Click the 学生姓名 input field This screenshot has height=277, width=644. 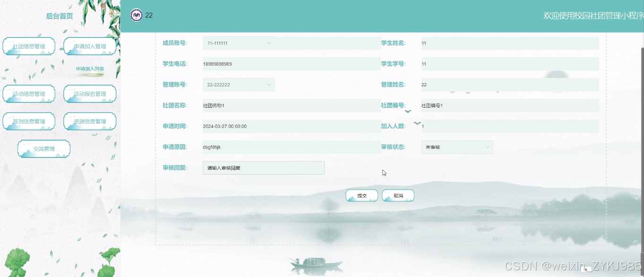pos(510,43)
